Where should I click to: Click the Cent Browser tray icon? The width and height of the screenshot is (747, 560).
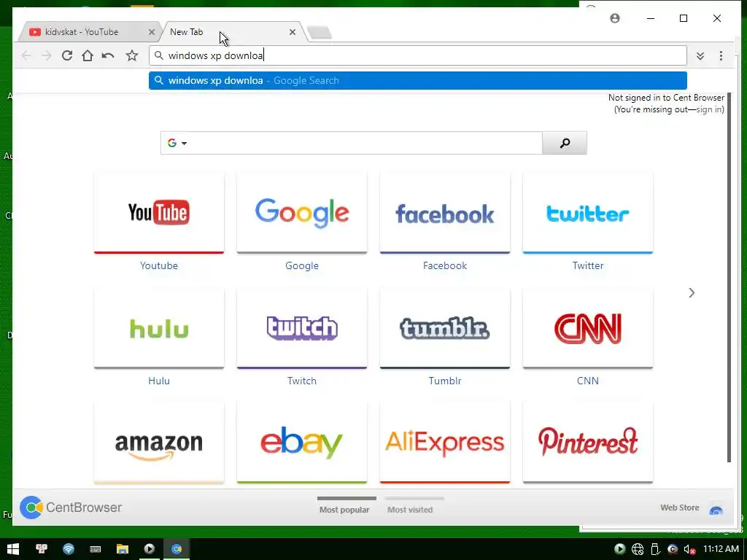(672, 549)
